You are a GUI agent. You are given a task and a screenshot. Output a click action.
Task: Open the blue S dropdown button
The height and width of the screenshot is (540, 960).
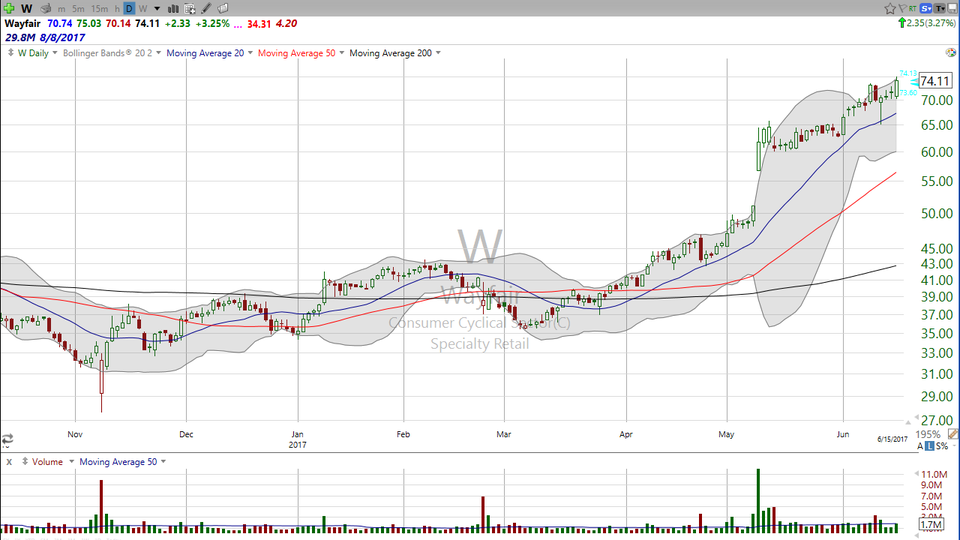pos(926,8)
